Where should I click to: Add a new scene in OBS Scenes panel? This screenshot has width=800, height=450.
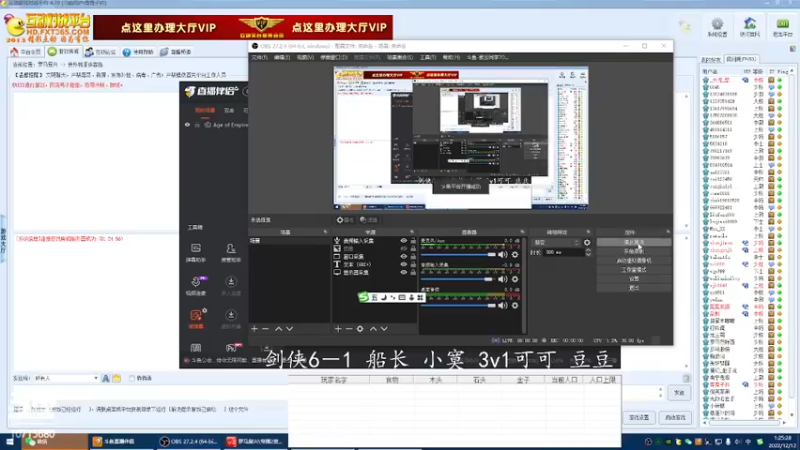(x=255, y=329)
